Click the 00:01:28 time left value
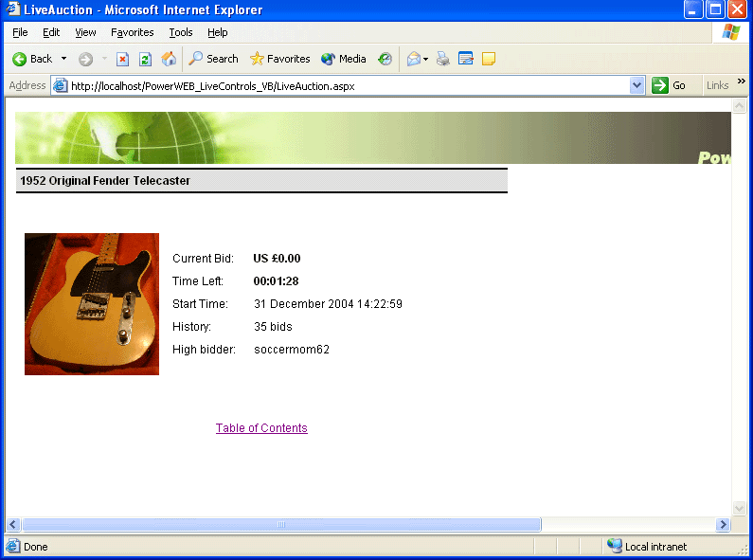This screenshot has height=560, width=753. (x=277, y=281)
